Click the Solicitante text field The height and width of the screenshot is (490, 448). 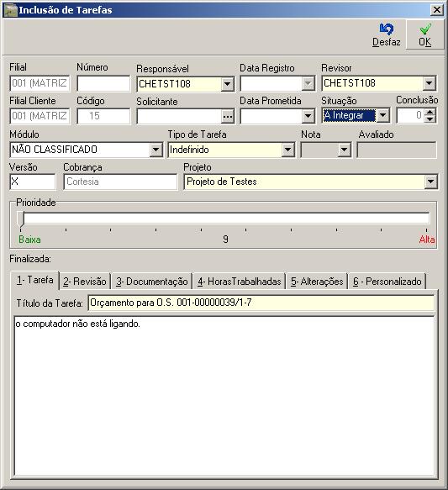click(179, 117)
